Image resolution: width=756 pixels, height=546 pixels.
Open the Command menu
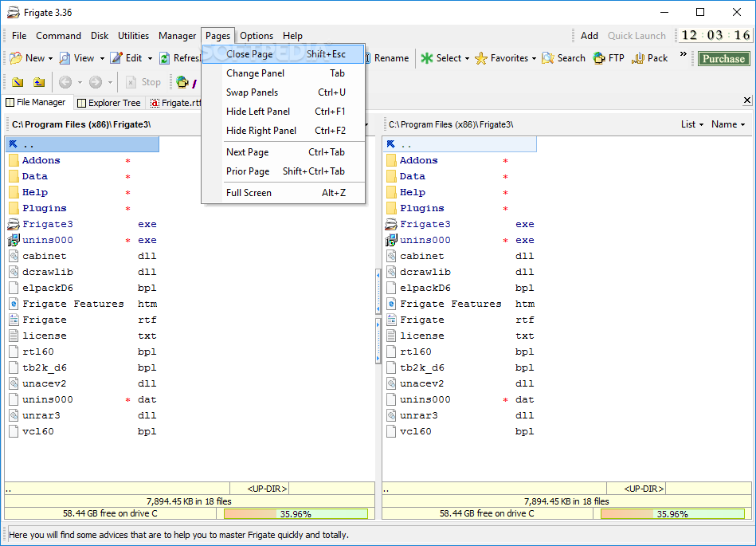pos(58,36)
